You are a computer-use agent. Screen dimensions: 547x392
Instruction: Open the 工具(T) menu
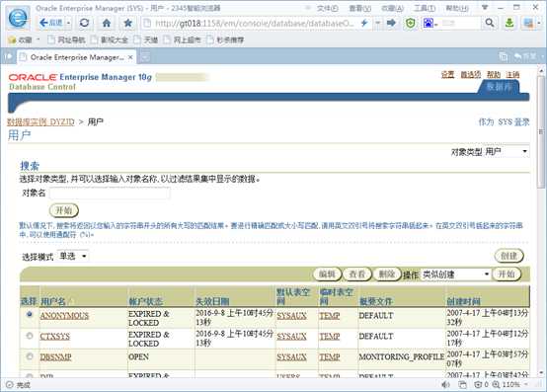[x=425, y=8]
